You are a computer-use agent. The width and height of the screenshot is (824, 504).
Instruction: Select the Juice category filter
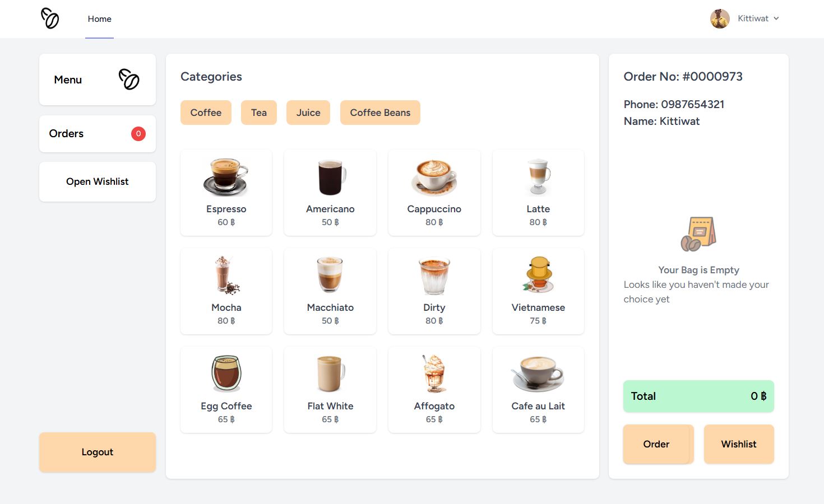pos(308,113)
